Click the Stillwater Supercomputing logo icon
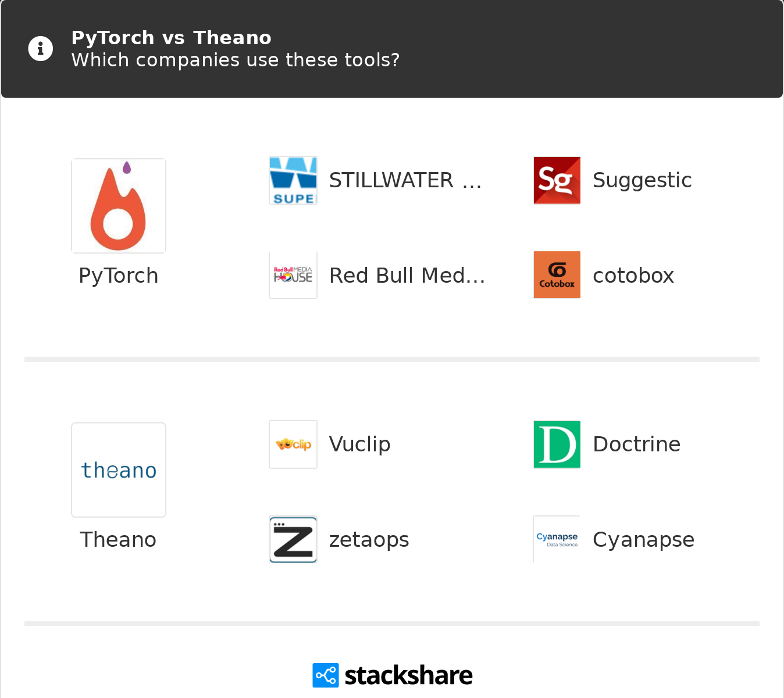The image size is (784, 698). tap(293, 180)
